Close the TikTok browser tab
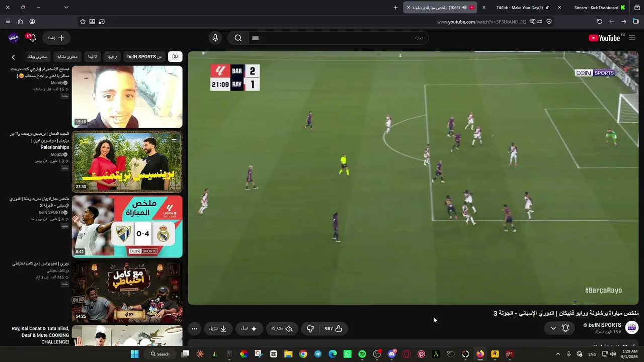644x362 pixels. (x=484, y=8)
